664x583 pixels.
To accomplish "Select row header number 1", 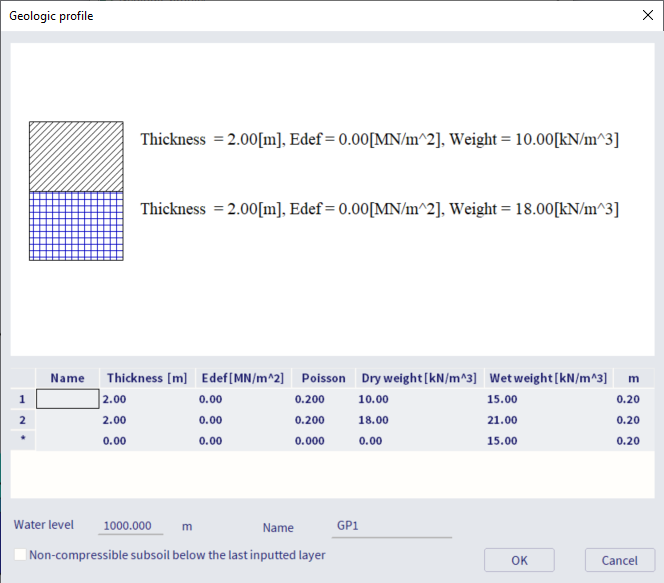I will click(x=22, y=399).
